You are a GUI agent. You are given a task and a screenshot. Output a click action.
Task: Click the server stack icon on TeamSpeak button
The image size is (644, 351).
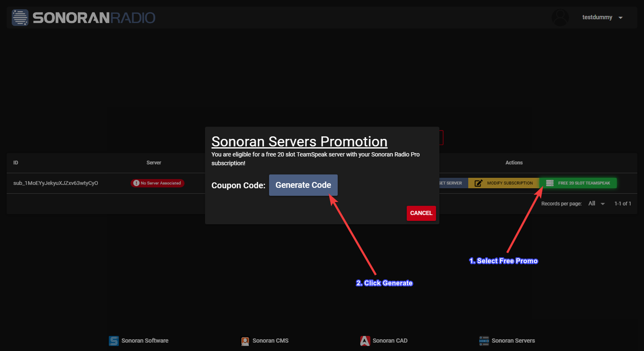(x=550, y=183)
